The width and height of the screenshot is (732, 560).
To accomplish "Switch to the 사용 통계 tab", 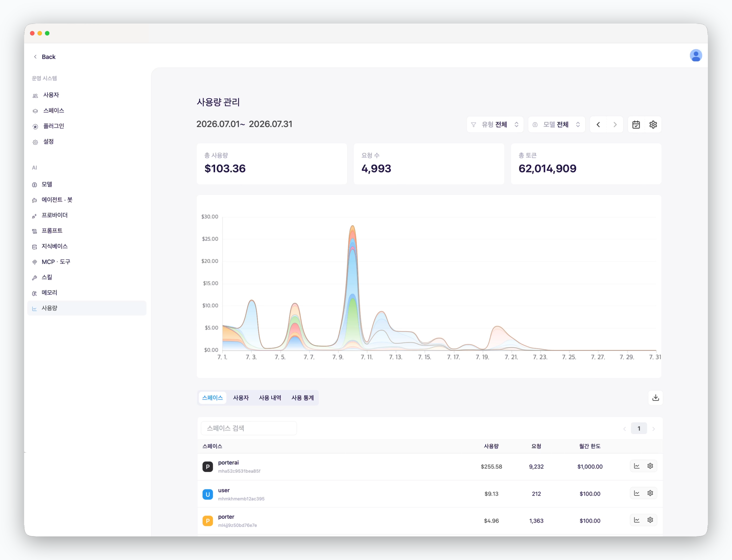I will pos(302,398).
